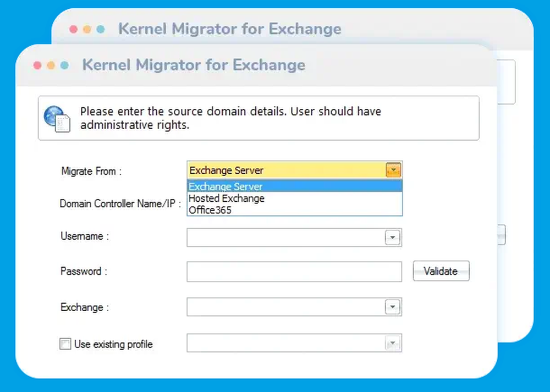Open the Migrate From dropdown arrow

click(x=393, y=170)
